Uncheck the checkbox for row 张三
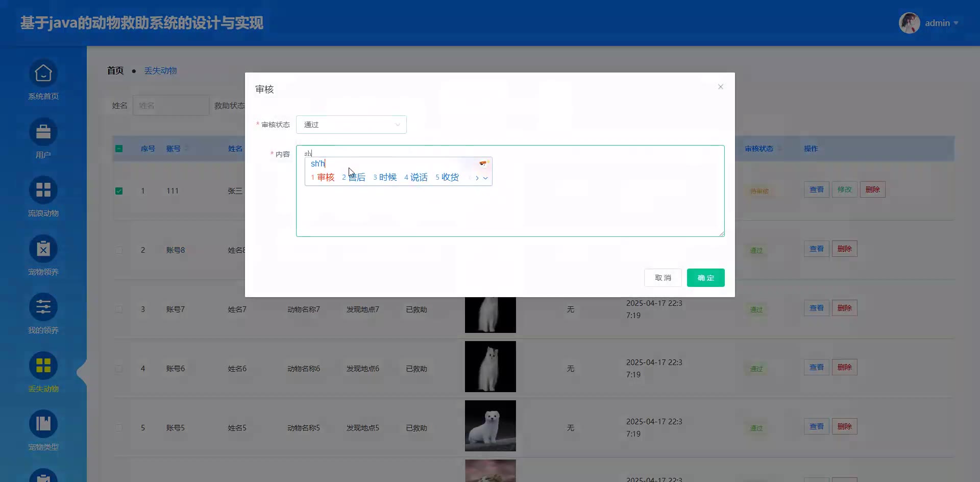 coord(119,191)
